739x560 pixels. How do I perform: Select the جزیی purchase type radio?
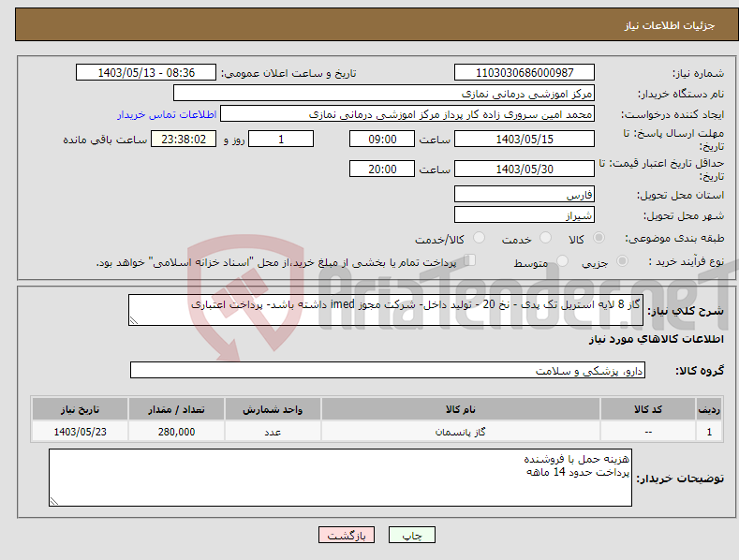tap(622, 261)
